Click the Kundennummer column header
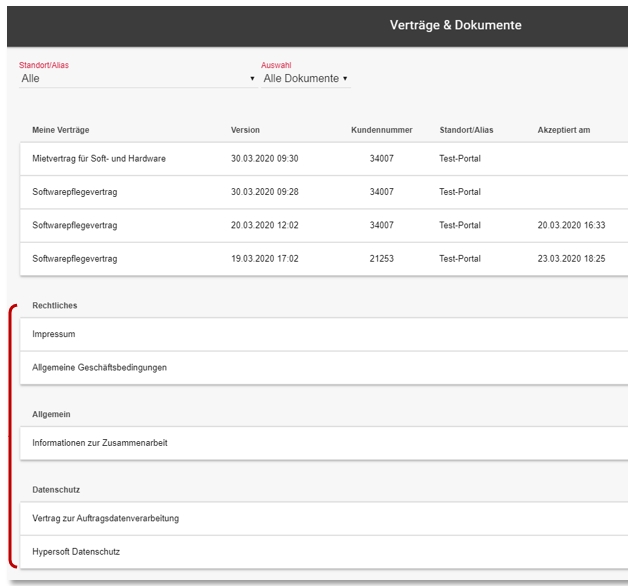Screen dimensions: 628x586 (382, 130)
